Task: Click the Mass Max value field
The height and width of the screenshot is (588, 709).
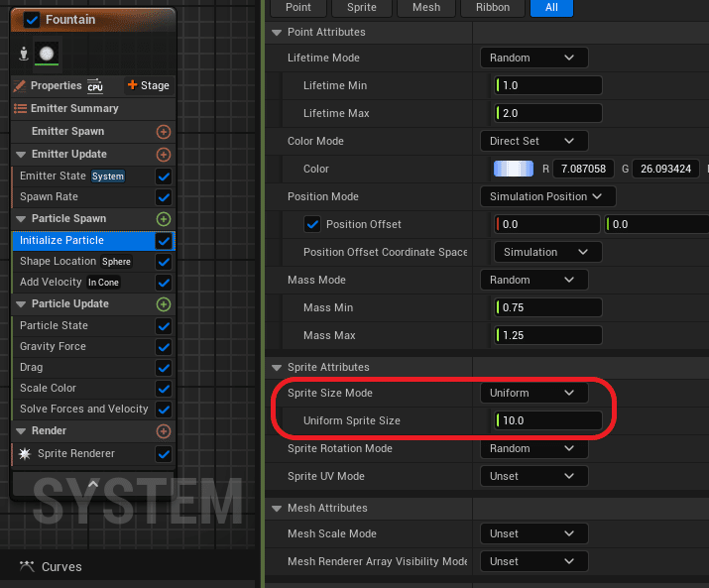Action: [548, 335]
